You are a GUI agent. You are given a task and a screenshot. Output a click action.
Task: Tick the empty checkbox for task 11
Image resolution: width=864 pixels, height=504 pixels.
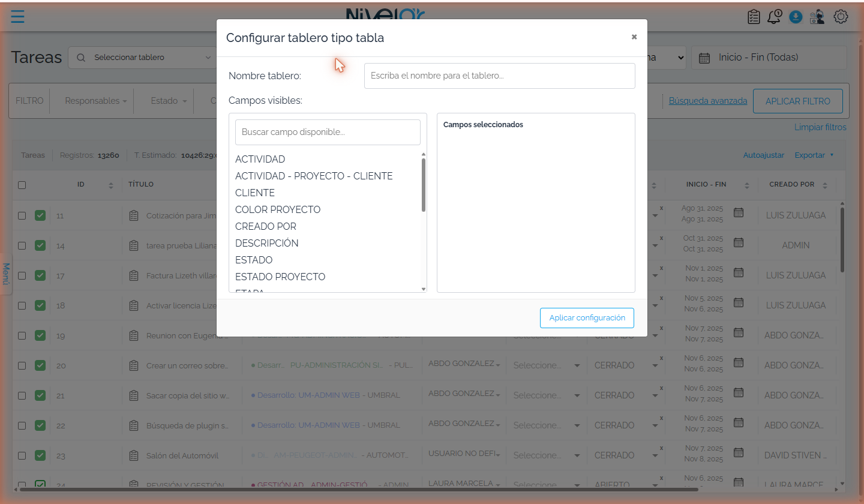pyautogui.click(x=22, y=215)
